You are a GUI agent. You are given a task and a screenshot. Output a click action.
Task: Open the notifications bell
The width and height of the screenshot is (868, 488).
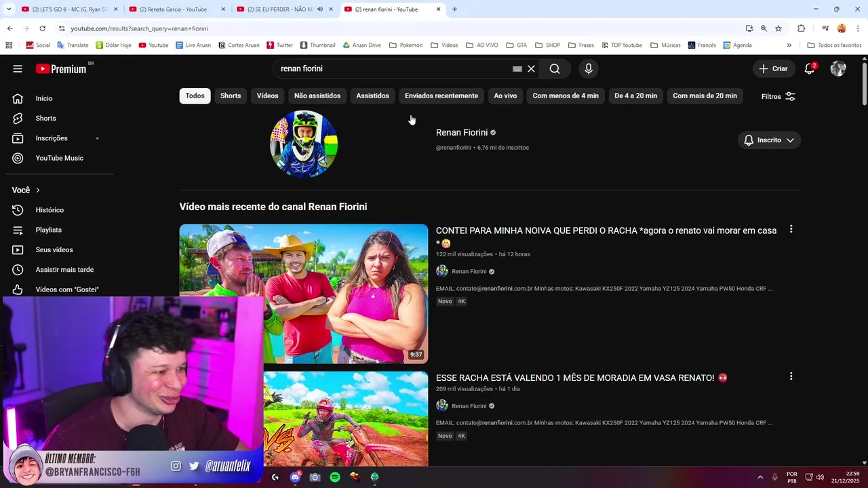[x=809, y=68]
